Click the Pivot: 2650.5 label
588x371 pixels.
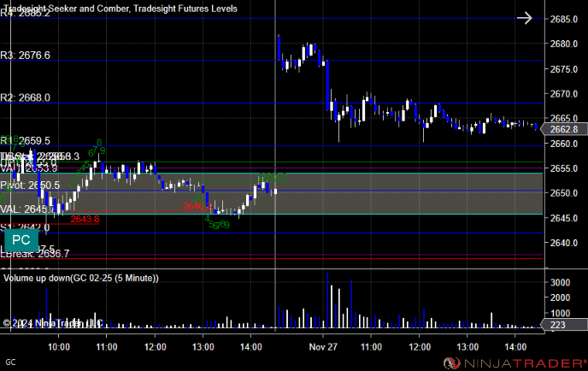(x=30, y=185)
